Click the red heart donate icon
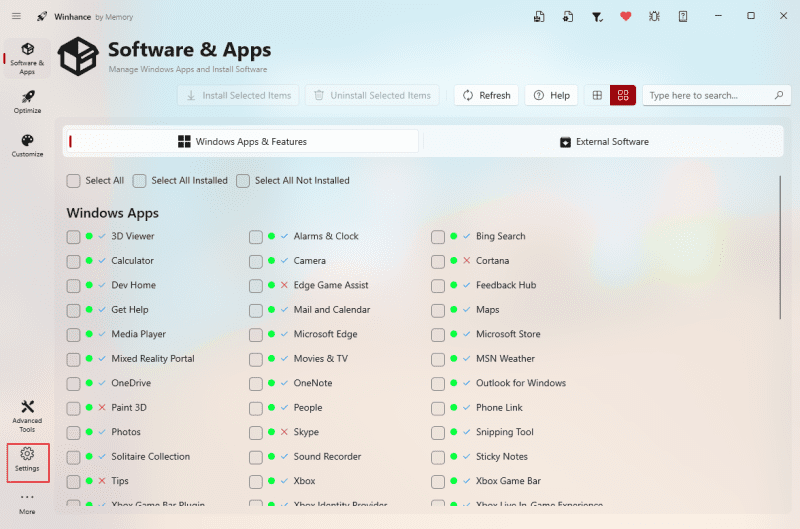Viewport: 800px width, 529px height. (x=626, y=16)
